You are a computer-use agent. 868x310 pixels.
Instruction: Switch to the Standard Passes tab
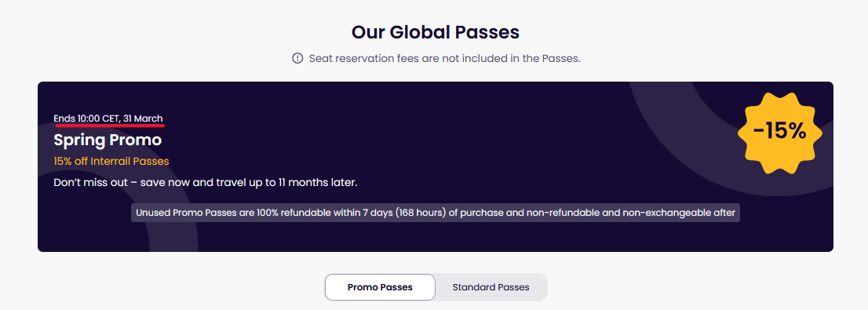point(491,287)
